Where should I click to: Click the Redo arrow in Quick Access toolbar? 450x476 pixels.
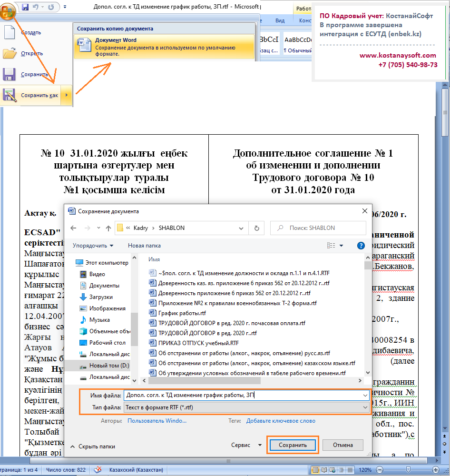click(51, 7)
